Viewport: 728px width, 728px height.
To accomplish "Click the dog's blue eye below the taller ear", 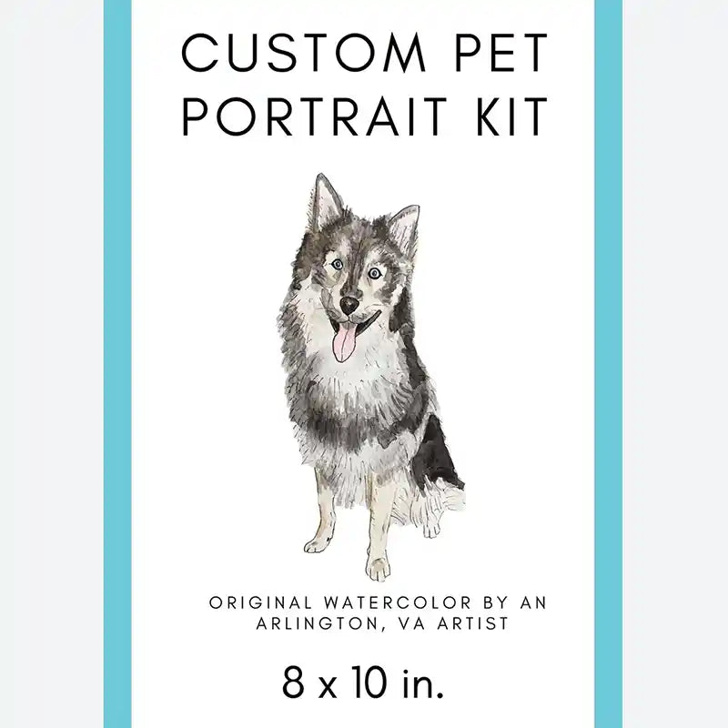I will coord(337,264).
